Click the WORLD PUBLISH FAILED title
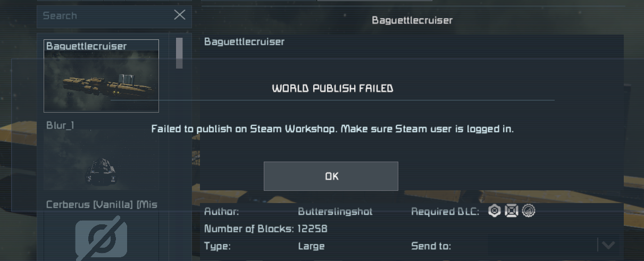Image resolution: width=644 pixels, height=261 pixels. pos(332,88)
